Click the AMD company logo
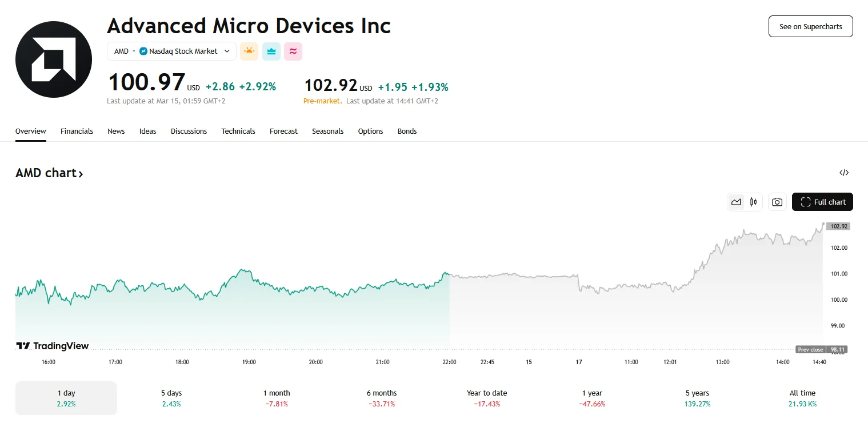 click(54, 59)
